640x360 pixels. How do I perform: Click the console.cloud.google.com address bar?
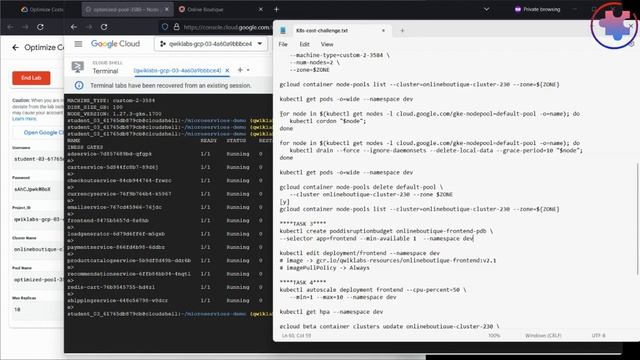[x=227, y=27]
